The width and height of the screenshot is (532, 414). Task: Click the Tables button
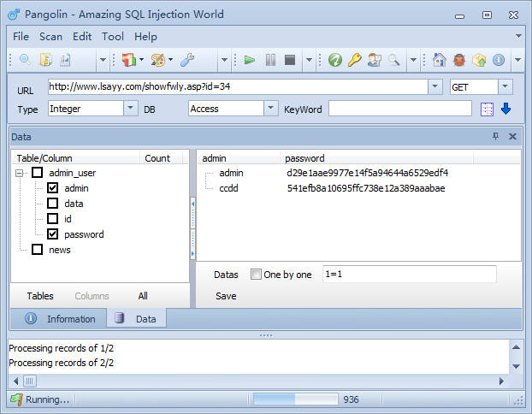(40, 296)
